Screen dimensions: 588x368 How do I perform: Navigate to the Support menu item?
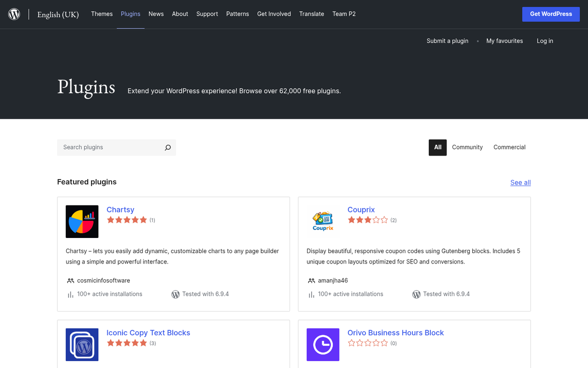pyautogui.click(x=207, y=14)
